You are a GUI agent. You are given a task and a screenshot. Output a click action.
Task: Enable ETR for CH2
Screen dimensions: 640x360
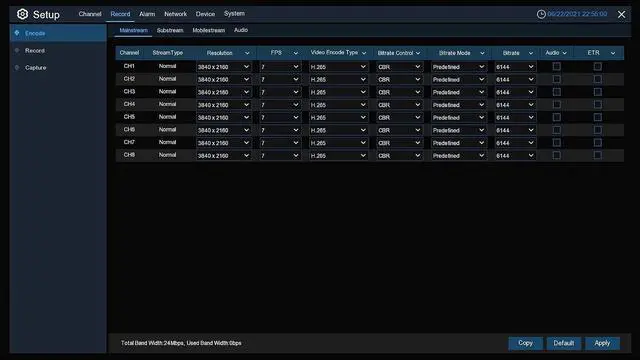click(598, 79)
